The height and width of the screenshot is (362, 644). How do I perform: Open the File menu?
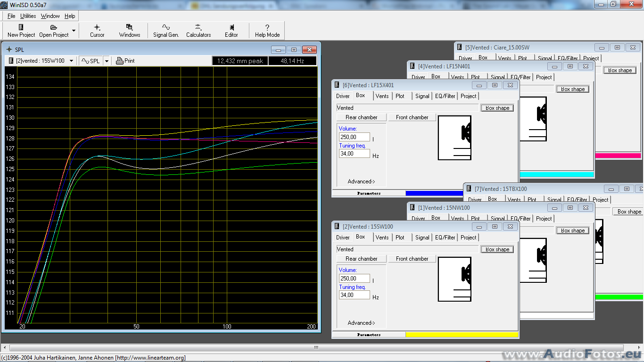coord(11,16)
